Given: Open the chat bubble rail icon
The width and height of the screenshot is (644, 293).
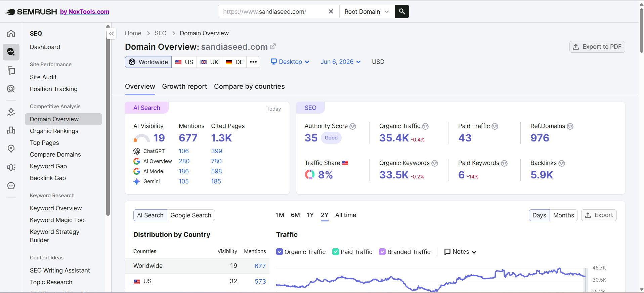Looking at the screenshot, I should pos(11,186).
